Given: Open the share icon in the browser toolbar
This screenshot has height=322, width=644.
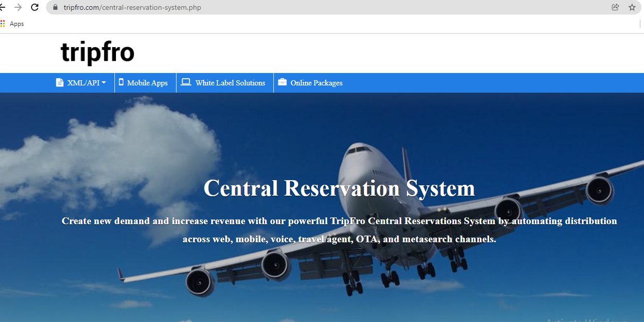Looking at the screenshot, I should click(615, 7).
